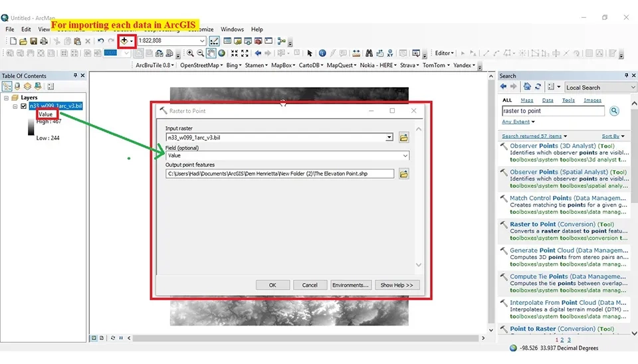The height and width of the screenshot is (364, 638).
Task: Open the Find binoculars tool
Action: (x=369, y=53)
